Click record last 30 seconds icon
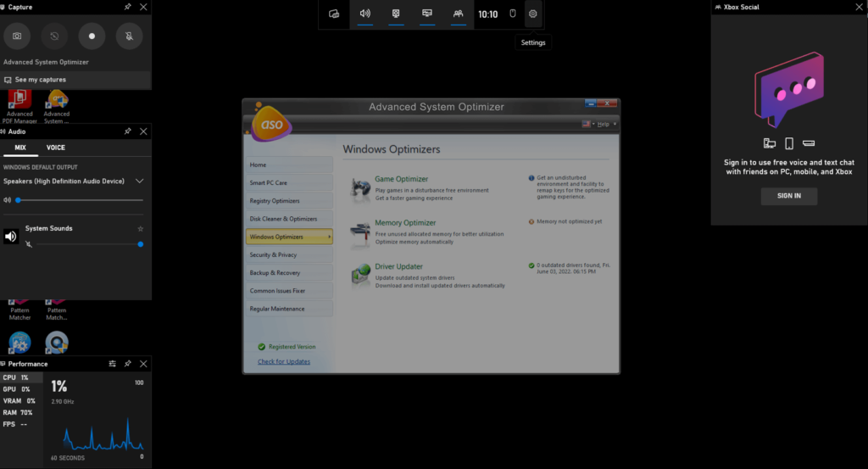Viewport: 868px width, 469px height. [54, 36]
